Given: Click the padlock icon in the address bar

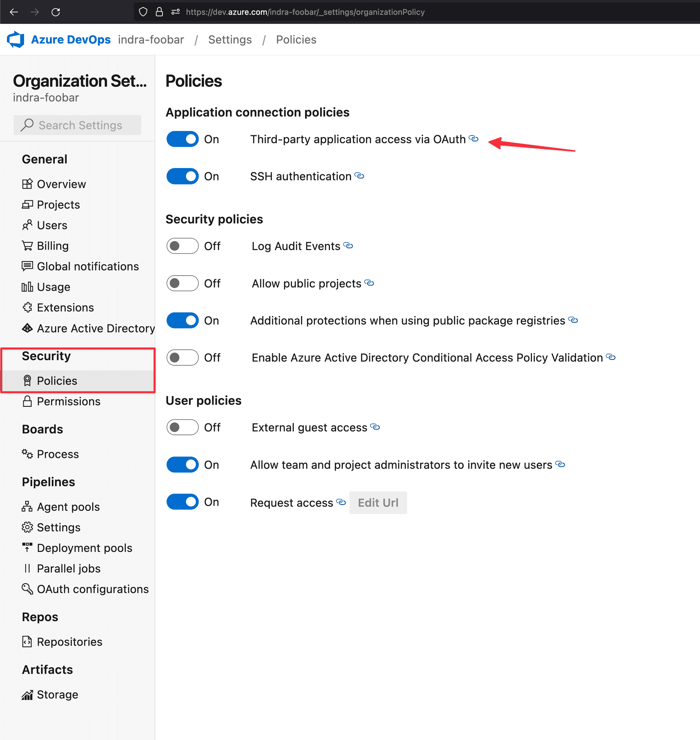Looking at the screenshot, I should coord(159,12).
